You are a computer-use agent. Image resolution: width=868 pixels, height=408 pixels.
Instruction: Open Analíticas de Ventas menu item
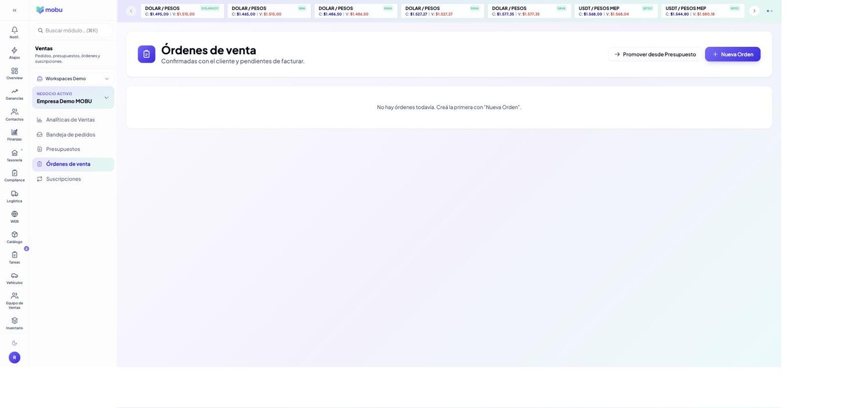point(73,120)
